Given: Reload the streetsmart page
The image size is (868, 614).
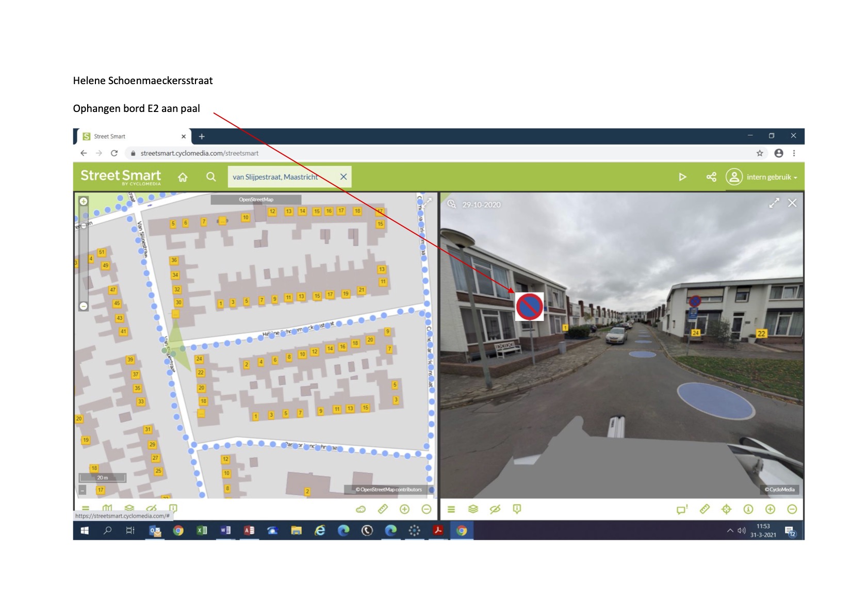Looking at the screenshot, I should point(114,153).
